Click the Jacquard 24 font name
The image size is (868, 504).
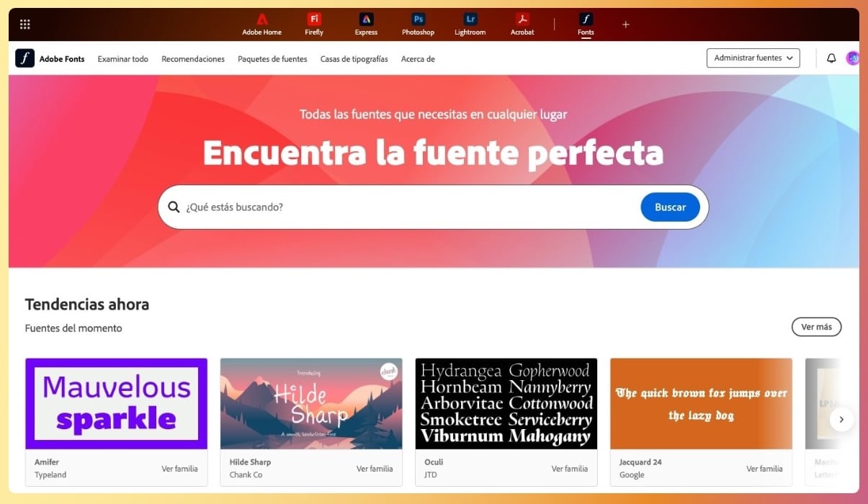pos(640,462)
